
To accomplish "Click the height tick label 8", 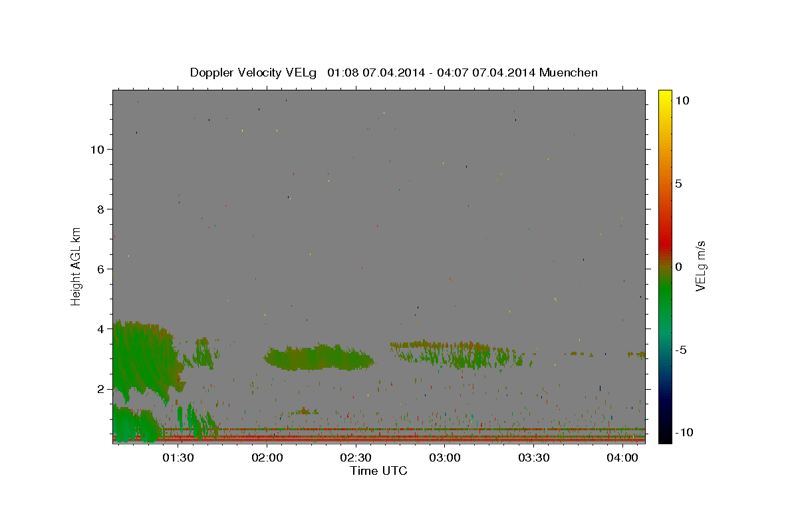I will [101, 209].
